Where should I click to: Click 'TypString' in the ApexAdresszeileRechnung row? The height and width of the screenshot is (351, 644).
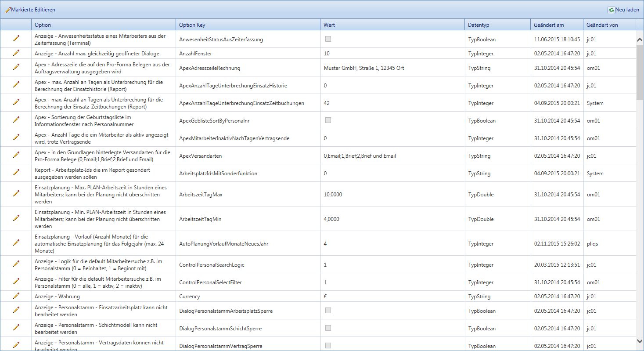point(479,68)
